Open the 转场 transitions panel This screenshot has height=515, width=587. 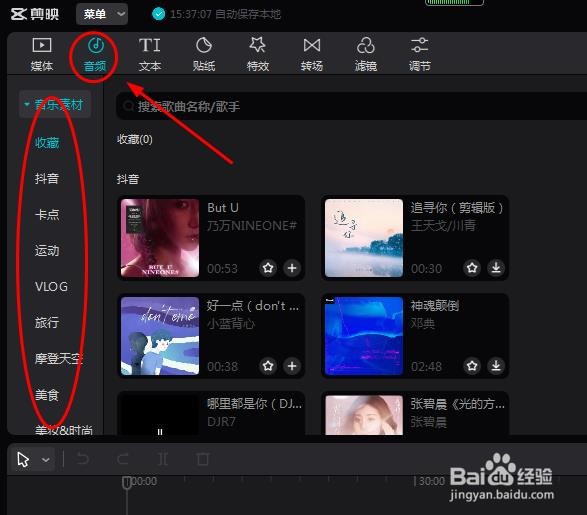click(311, 54)
